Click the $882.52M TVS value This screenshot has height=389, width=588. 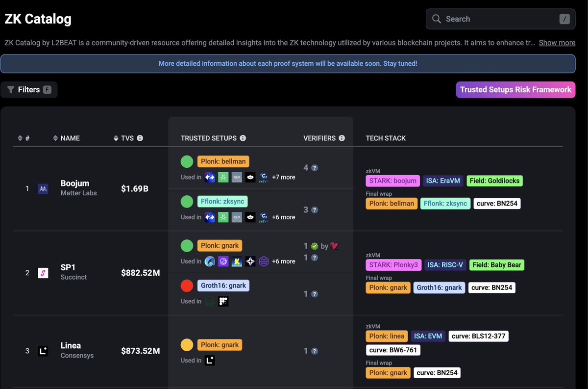point(141,273)
